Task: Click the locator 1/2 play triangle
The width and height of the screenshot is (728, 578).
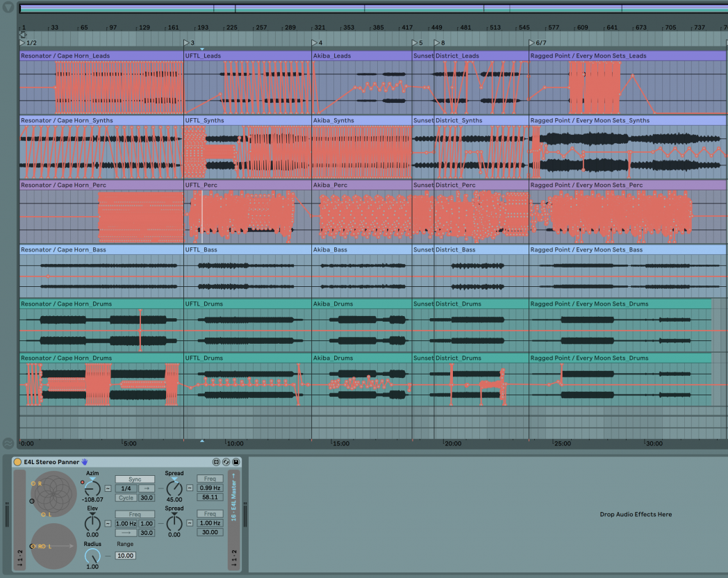Action: pos(23,42)
